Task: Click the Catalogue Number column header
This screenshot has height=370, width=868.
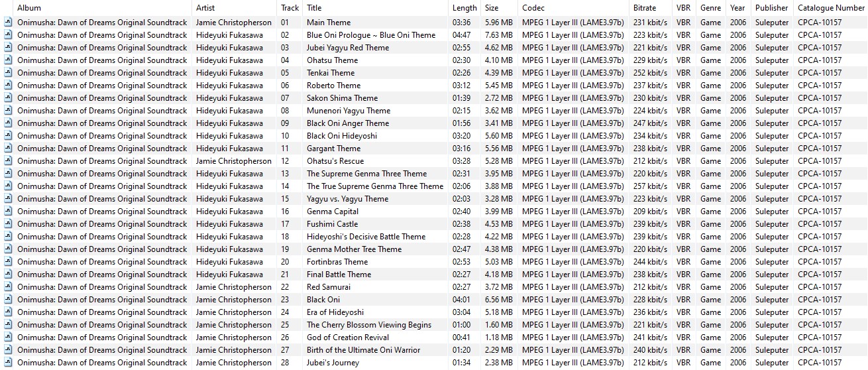Action: [x=831, y=8]
